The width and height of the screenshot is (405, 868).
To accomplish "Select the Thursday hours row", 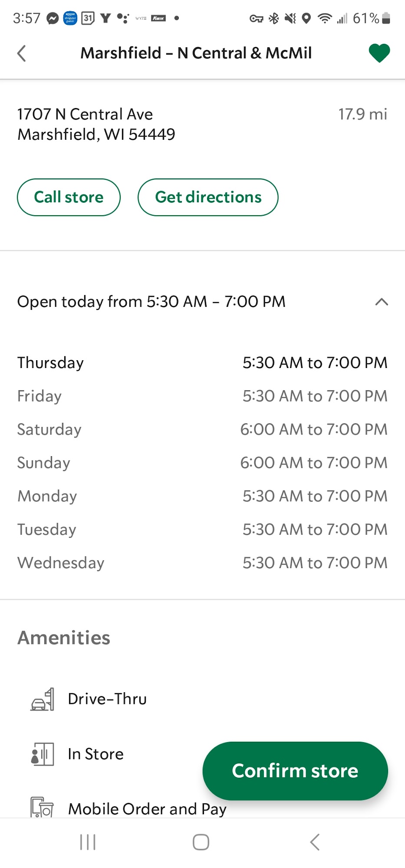I will (202, 363).
